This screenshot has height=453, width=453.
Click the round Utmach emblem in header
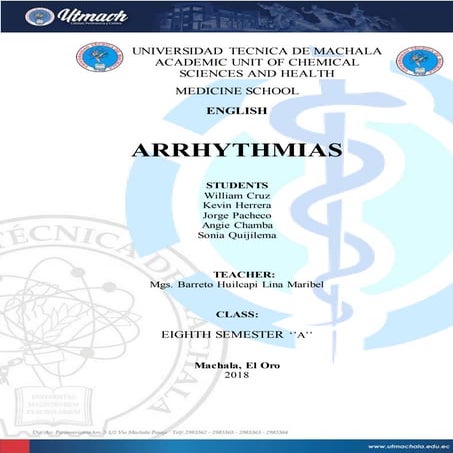click(40, 16)
